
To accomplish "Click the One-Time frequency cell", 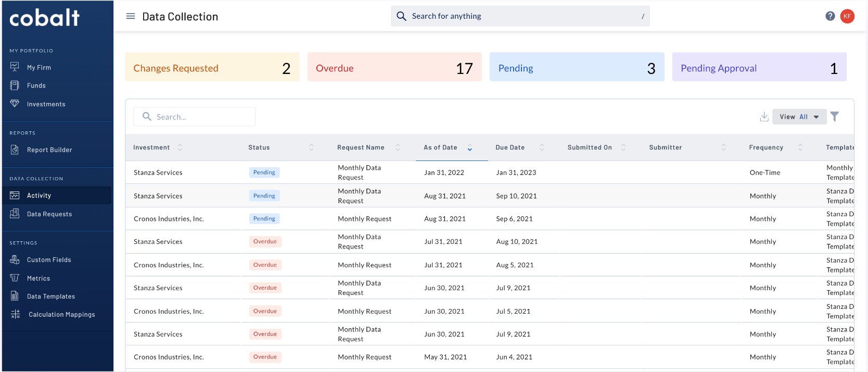I will point(765,172).
